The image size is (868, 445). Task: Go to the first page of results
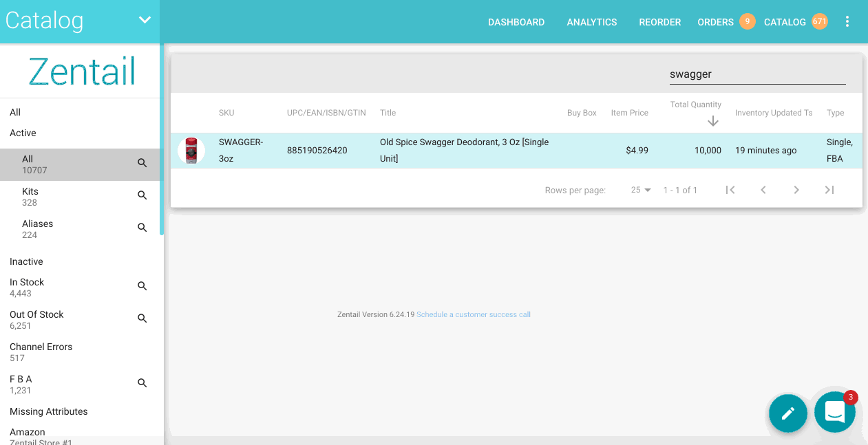point(730,190)
